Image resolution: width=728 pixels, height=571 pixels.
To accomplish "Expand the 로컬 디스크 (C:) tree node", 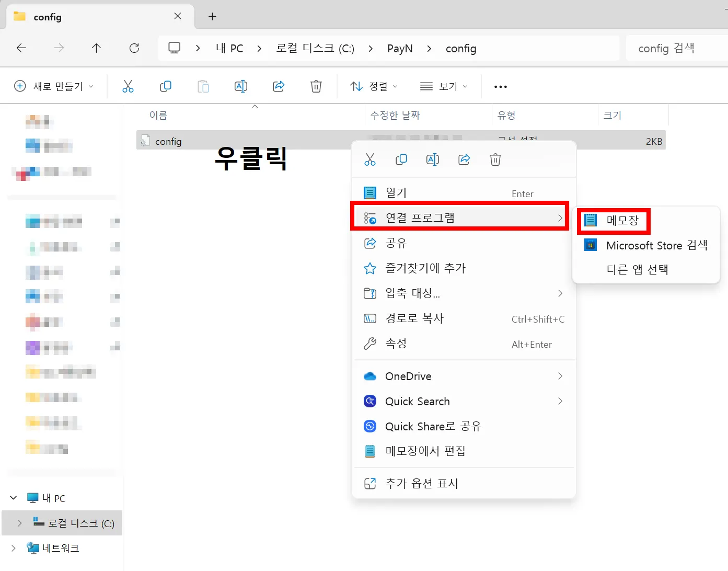I will [x=20, y=523].
